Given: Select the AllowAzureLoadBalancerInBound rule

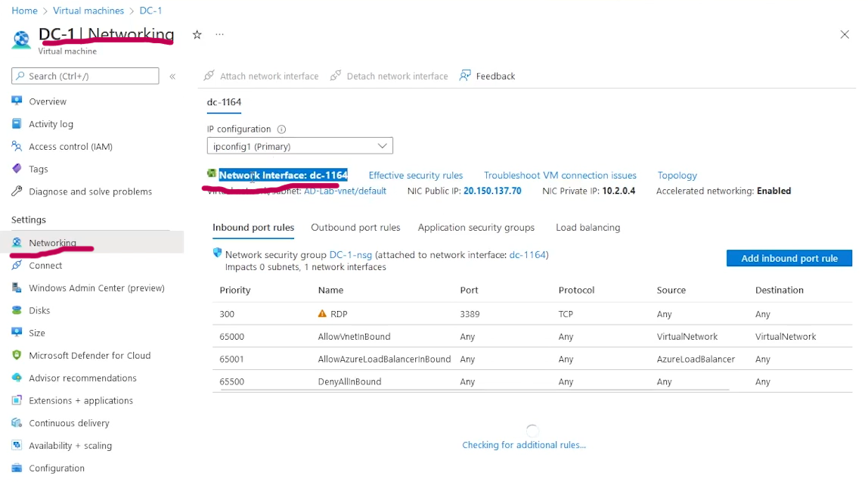Looking at the screenshot, I should (384, 359).
